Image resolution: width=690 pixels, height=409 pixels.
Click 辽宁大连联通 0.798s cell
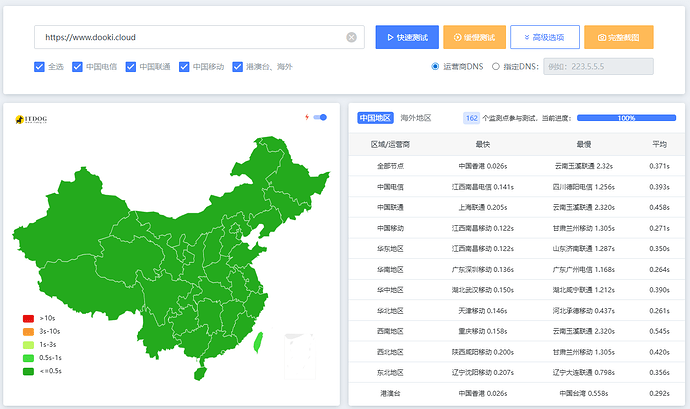click(584, 372)
